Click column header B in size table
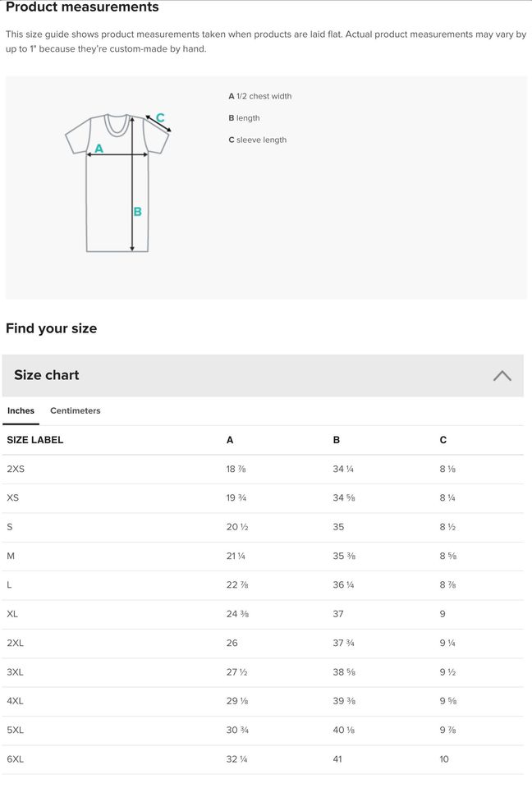Viewport: 532px width, 788px height. point(337,440)
